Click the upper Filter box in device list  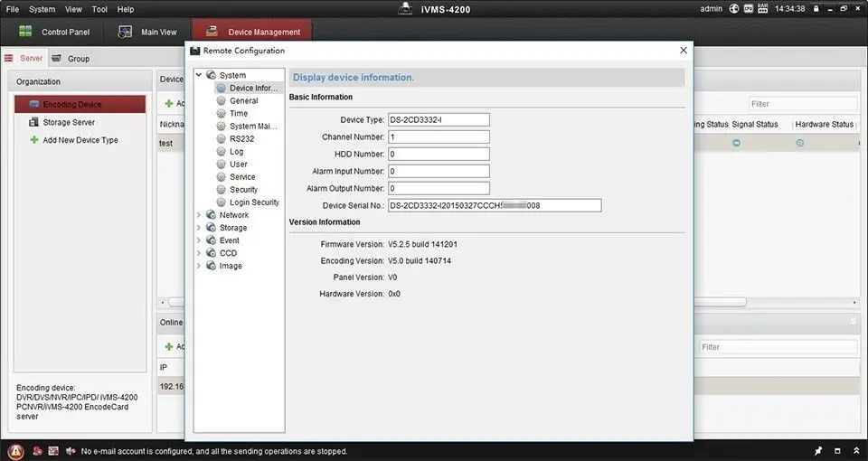tap(803, 103)
